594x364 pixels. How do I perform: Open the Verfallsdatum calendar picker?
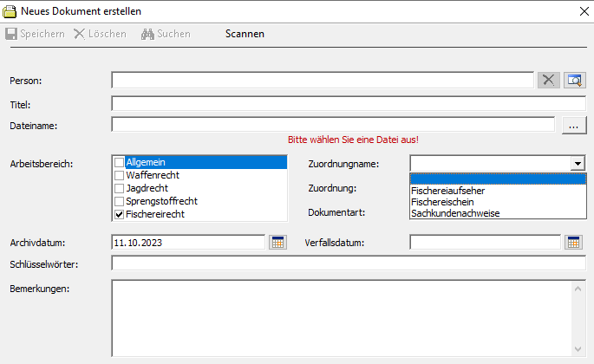point(573,242)
